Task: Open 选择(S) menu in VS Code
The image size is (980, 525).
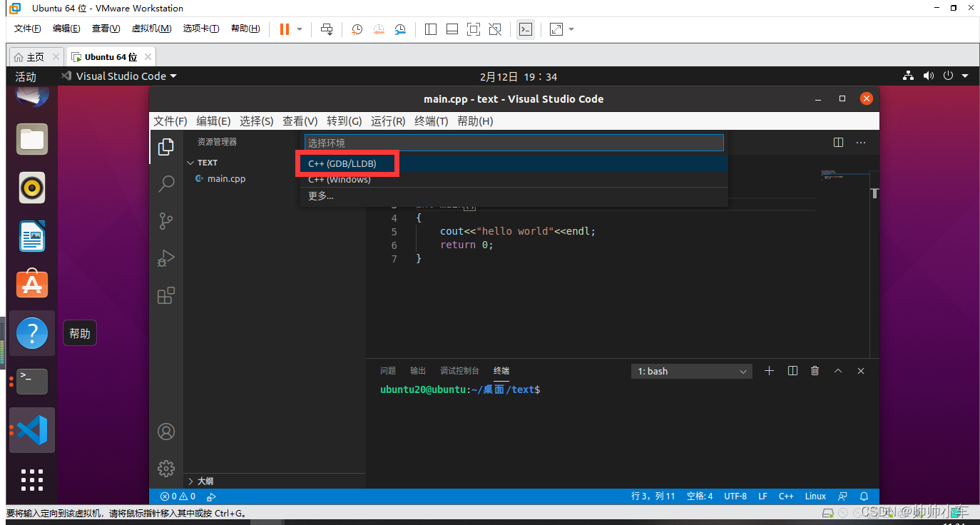Action: [x=257, y=121]
